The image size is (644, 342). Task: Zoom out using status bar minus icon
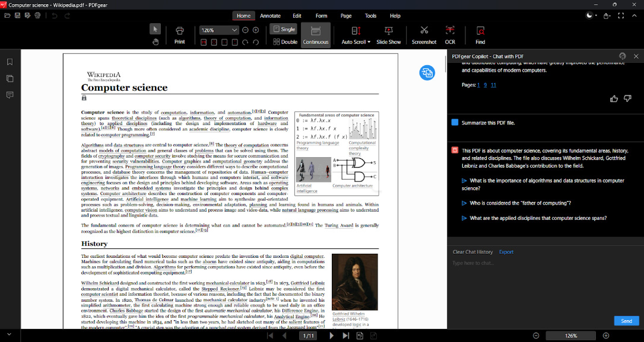coord(536,335)
